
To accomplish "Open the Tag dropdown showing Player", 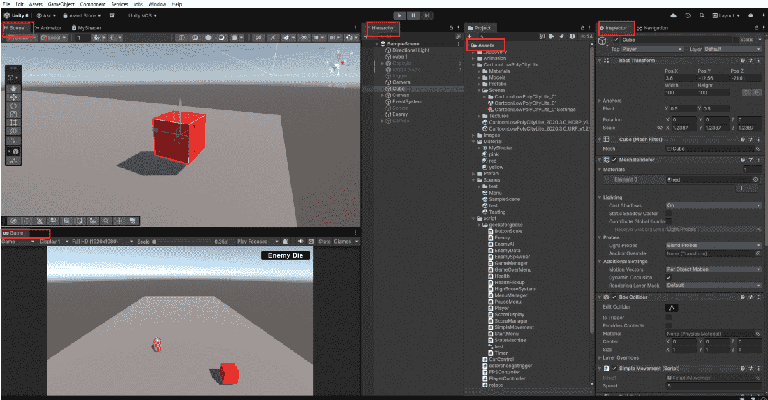I will coord(652,49).
